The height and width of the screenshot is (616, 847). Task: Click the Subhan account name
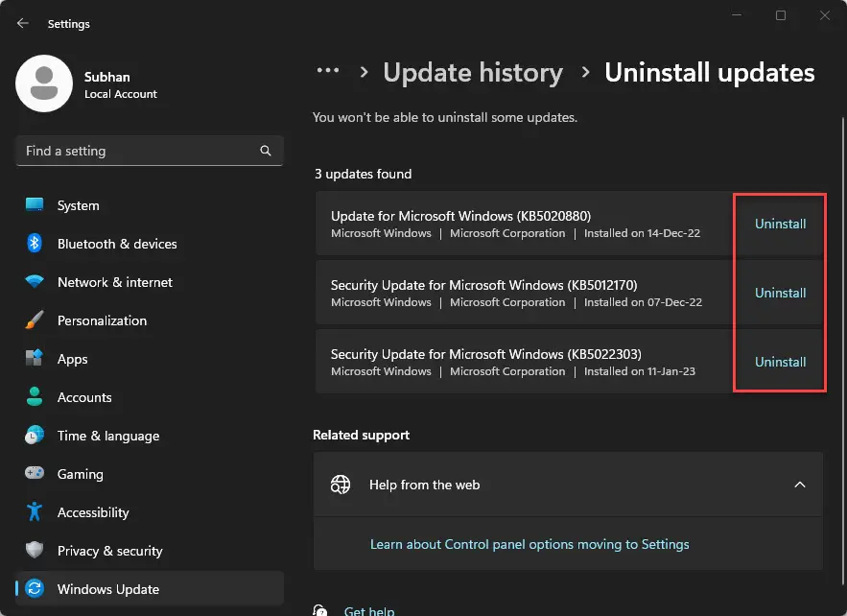tap(107, 77)
